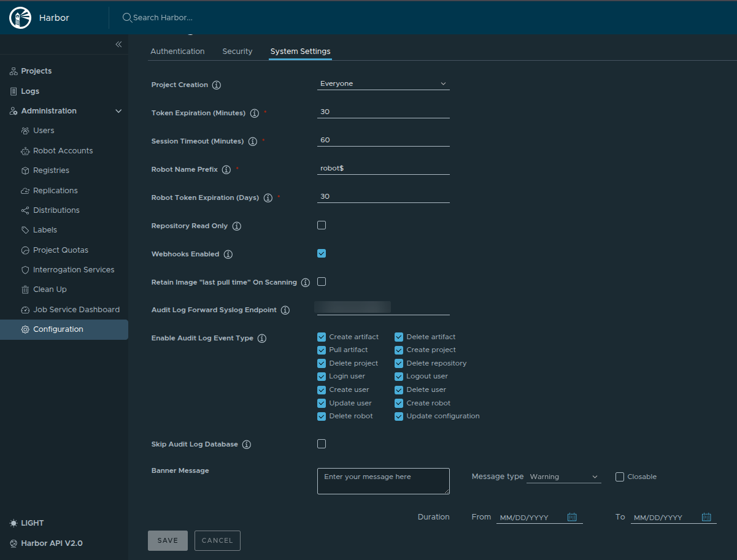This screenshot has height=560, width=737.
Task: Select the System Settings tab
Action: coord(300,52)
